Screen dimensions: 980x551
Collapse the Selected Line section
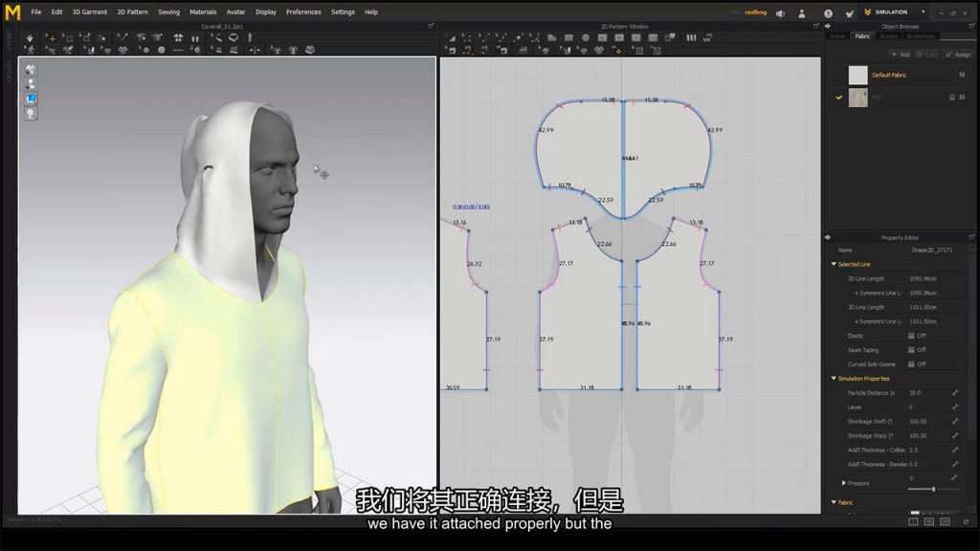[834, 264]
